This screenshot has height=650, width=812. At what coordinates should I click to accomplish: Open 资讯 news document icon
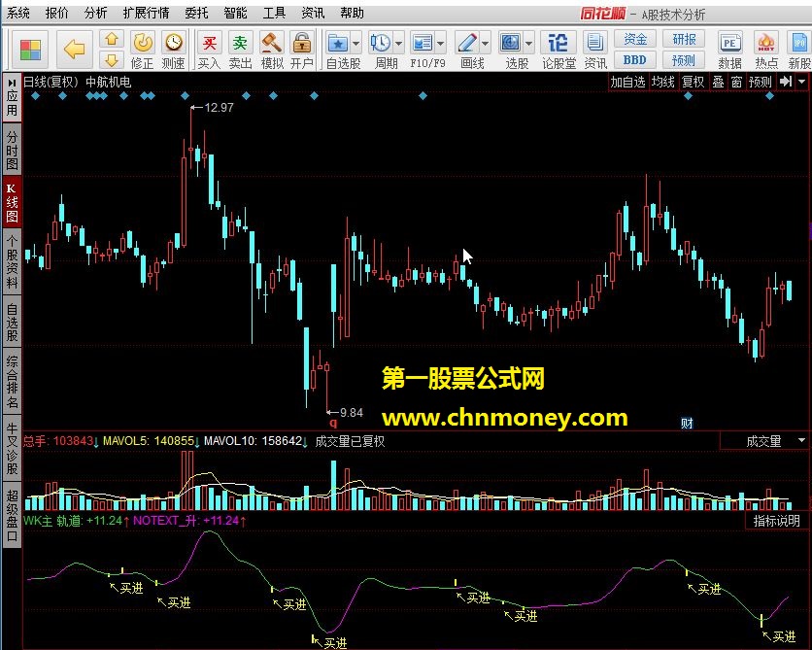[595, 51]
